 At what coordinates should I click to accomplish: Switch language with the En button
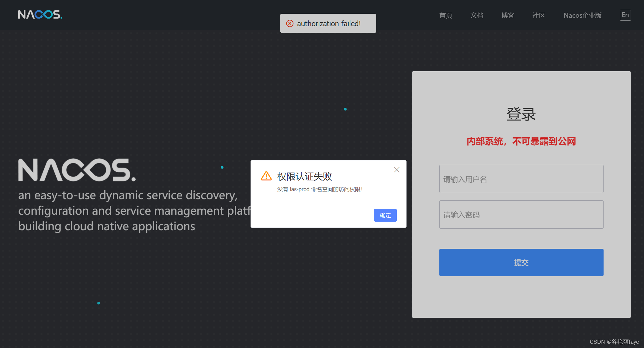pyautogui.click(x=625, y=15)
